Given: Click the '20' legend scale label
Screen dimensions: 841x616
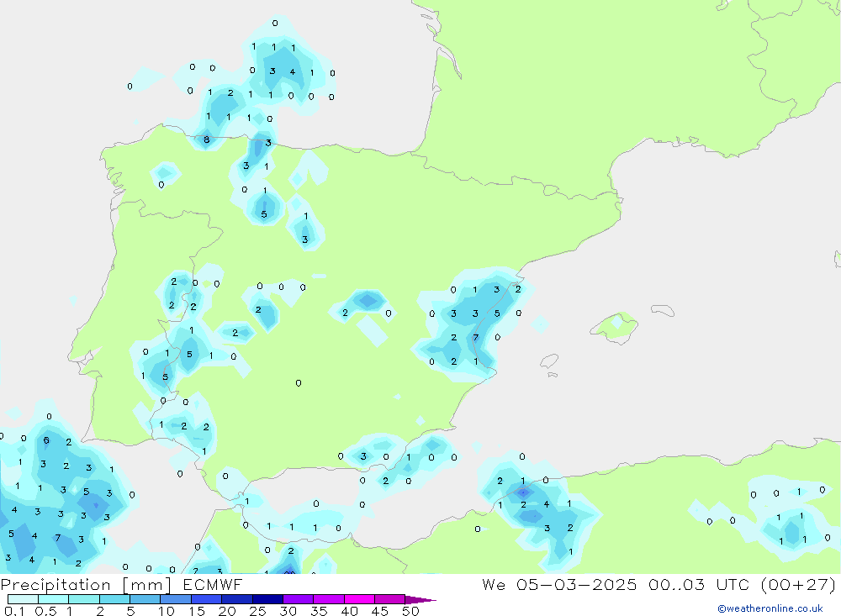Looking at the screenshot, I should pyautogui.click(x=227, y=611).
